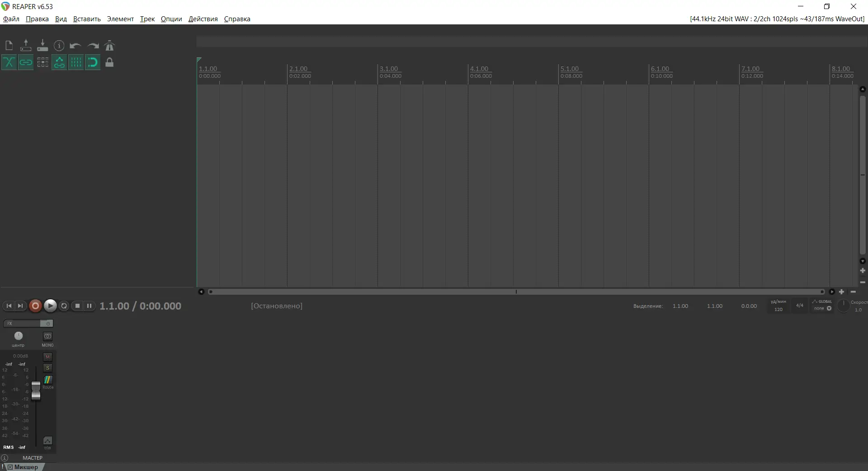This screenshot has width=868, height=471.
Task: Toggle ripple editing grid-squares icon
Action: 42,62
